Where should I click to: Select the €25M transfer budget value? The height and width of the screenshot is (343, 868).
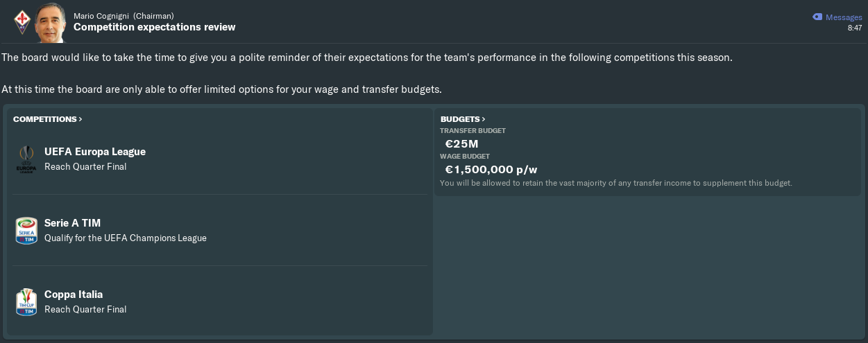click(x=461, y=144)
